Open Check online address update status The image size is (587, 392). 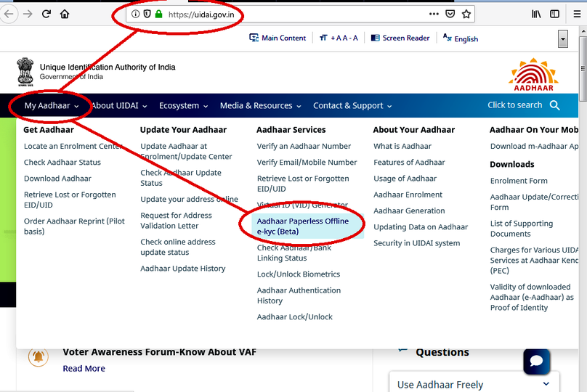[178, 248]
